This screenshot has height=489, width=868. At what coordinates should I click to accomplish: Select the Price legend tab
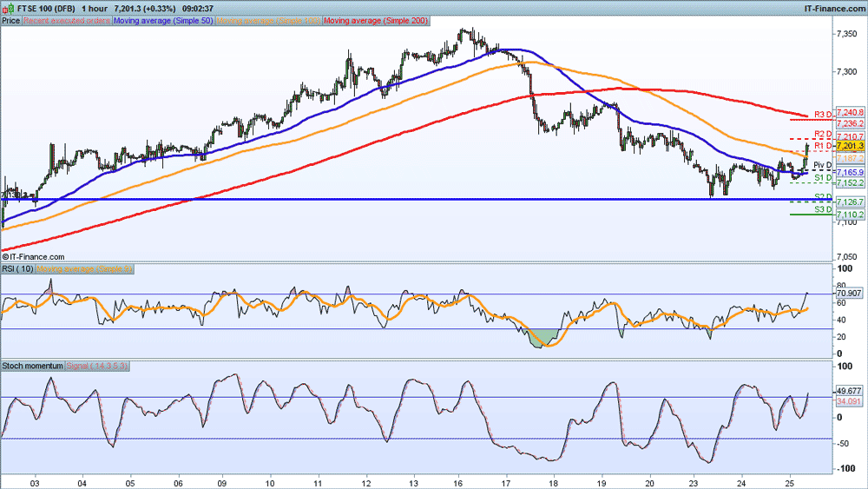[x=11, y=21]
